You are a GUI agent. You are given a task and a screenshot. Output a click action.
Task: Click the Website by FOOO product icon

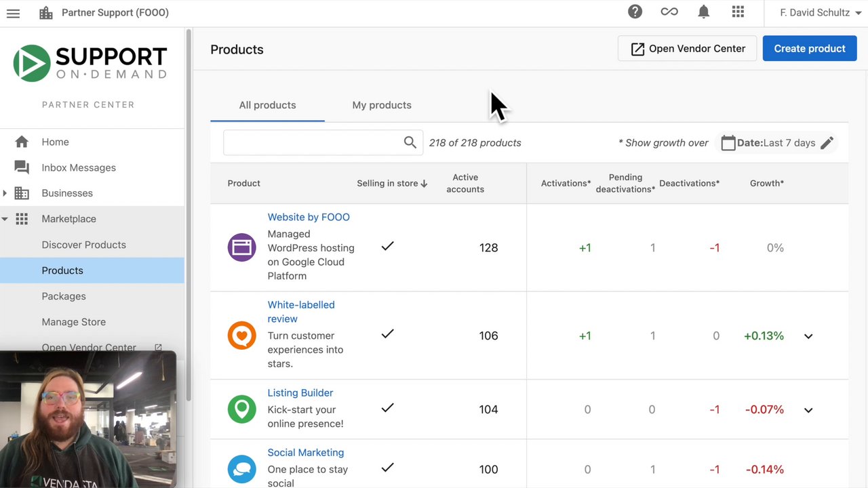(x=241, y=247)
